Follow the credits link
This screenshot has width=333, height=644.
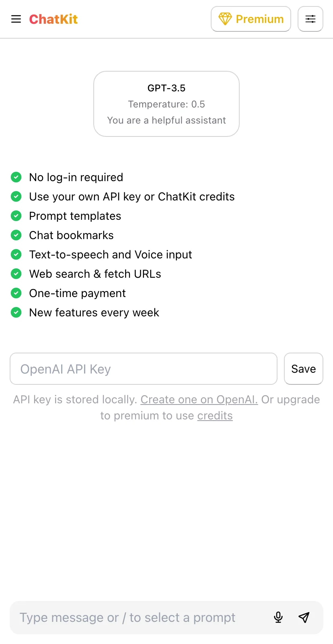[x=215, y=415]
